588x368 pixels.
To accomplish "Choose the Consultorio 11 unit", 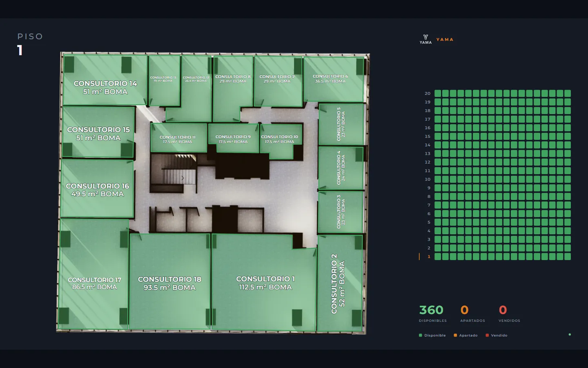I will point(178,138).
